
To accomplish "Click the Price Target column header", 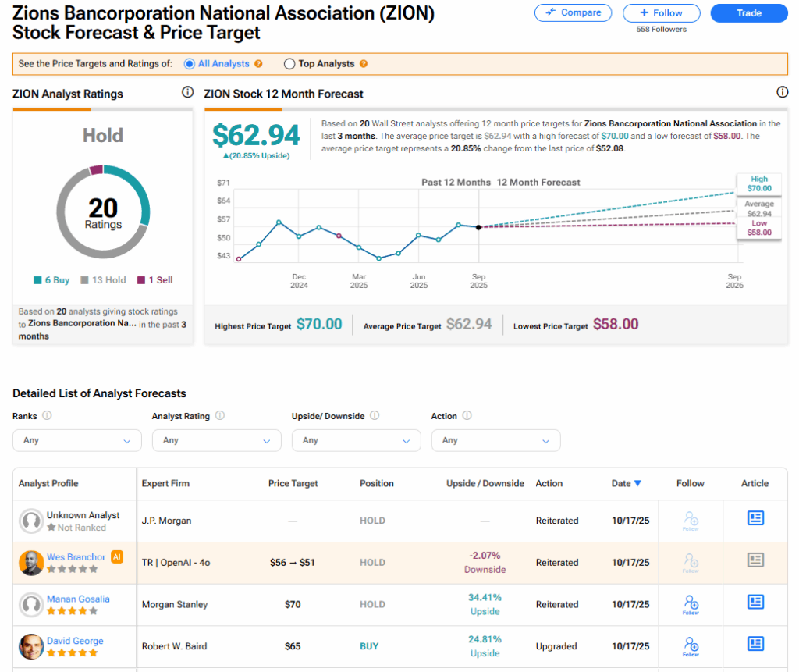I will [293, 483].
